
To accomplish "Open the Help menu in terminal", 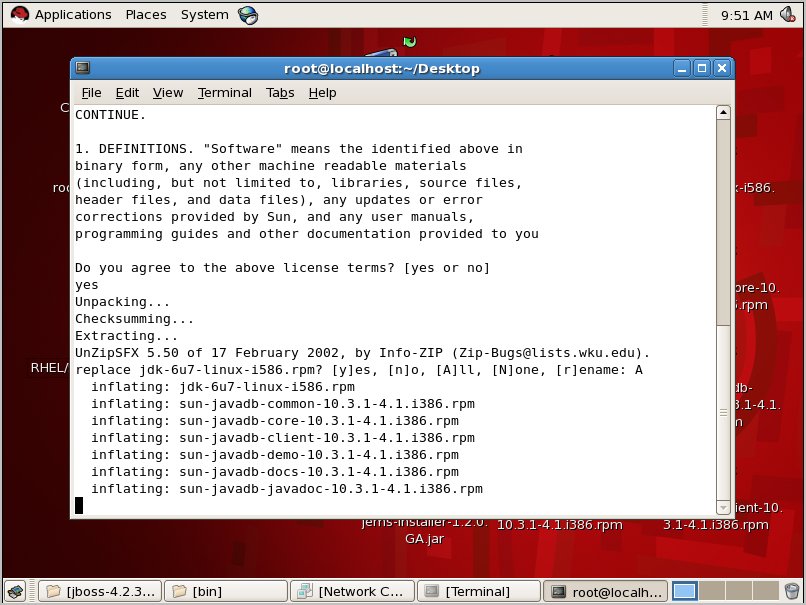I will 322,93.
